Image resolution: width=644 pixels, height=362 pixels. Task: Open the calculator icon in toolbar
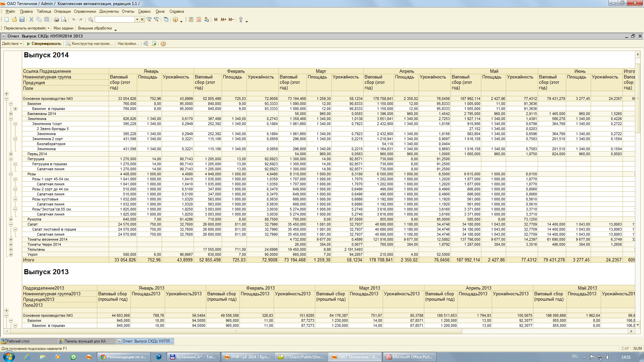[191, 20]
